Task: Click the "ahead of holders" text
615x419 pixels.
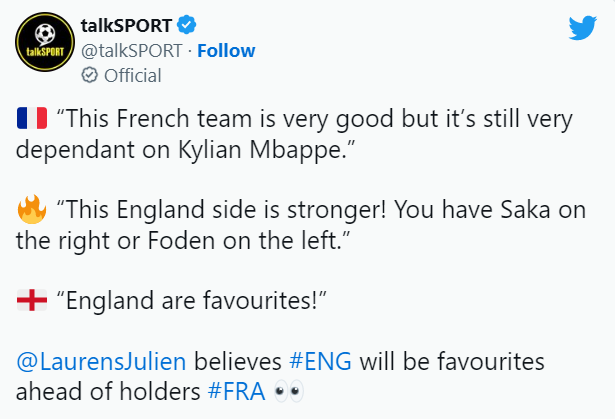Action: (x=108, y=392)
